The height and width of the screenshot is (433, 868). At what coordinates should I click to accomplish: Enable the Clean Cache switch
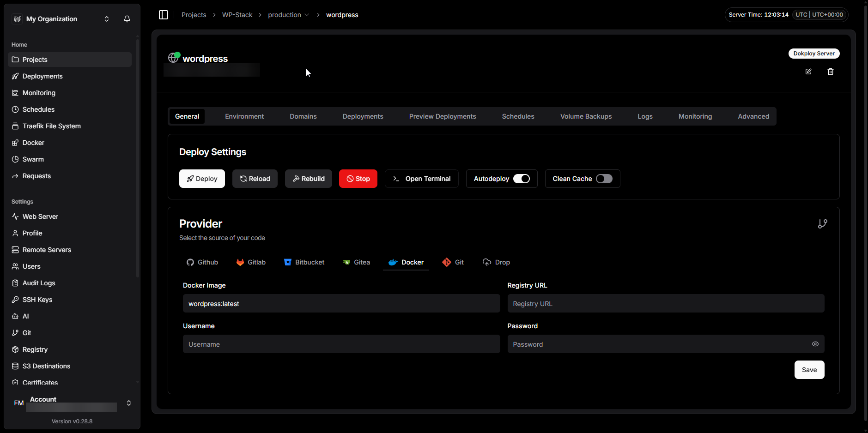(604, 179)
